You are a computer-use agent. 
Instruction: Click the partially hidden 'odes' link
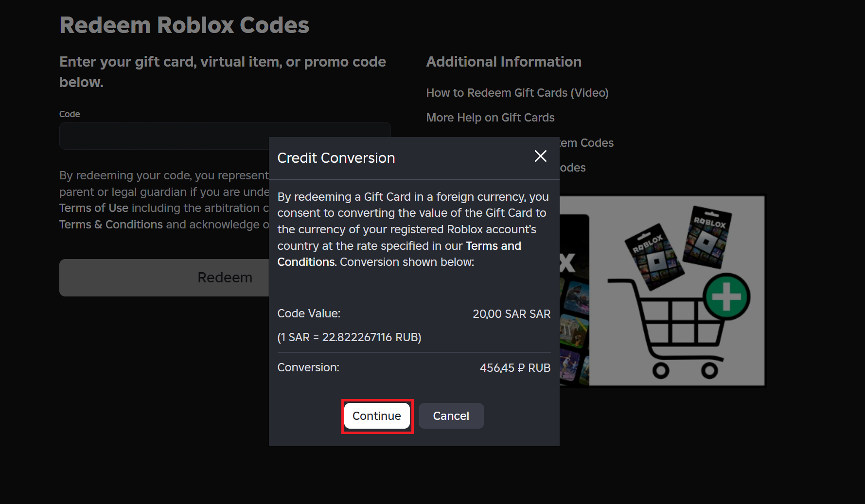pyautogui.click(x=573, y=168)
